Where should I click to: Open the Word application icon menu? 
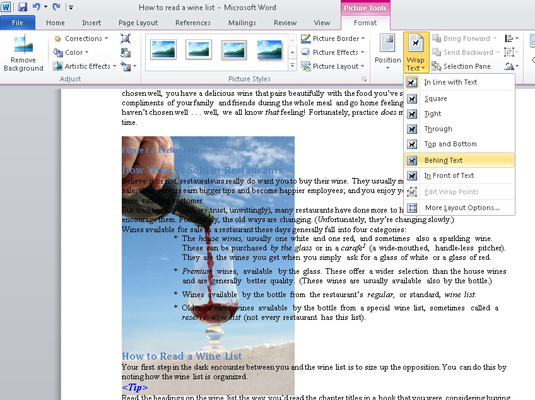(6, 6)
